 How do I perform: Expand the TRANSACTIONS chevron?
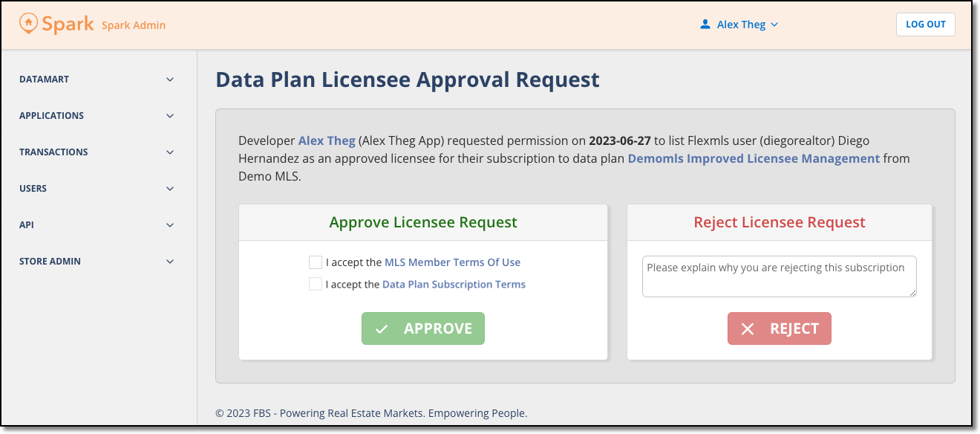pos(170,152)
